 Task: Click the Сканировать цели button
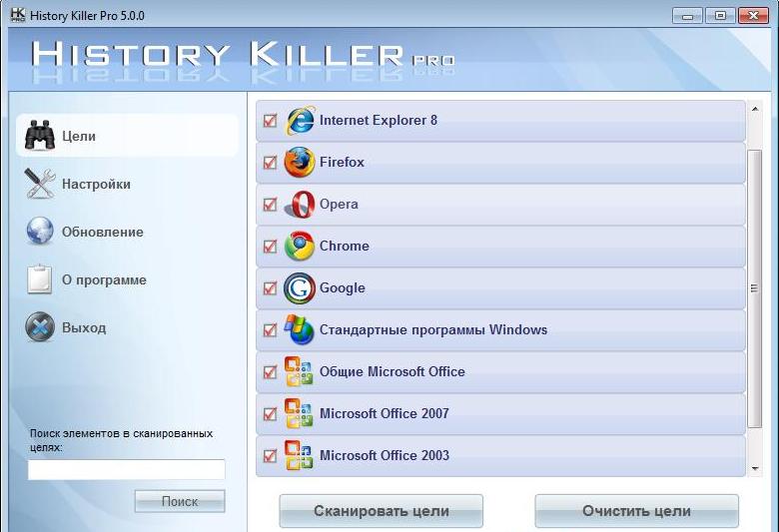coord(382,511)
